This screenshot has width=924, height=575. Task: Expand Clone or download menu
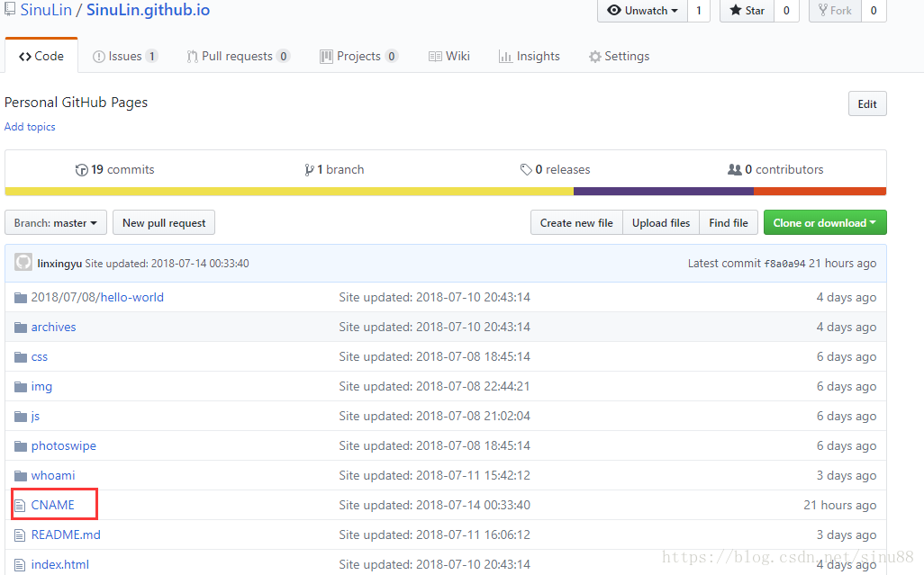pos(825,223)
